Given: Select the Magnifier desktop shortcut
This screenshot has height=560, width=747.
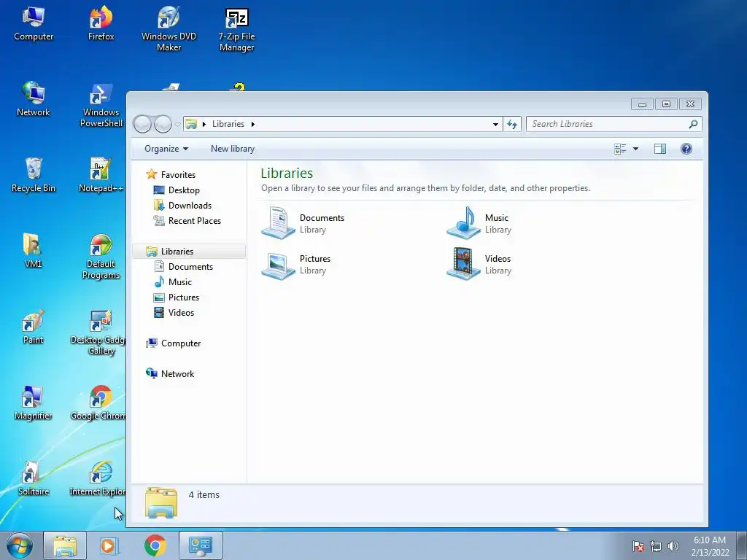Looking at the screenshot, I should coord(33,402).
